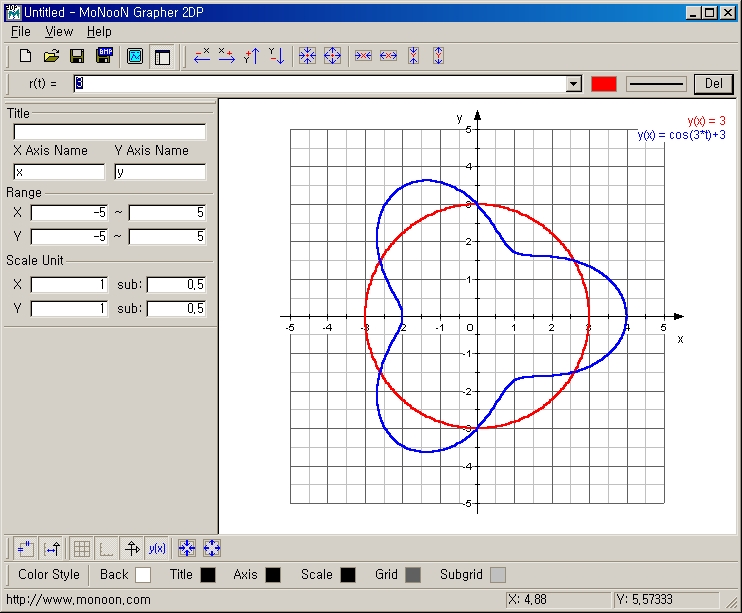
Task: Change the Grid color swatch
Action: click(413, 575)
